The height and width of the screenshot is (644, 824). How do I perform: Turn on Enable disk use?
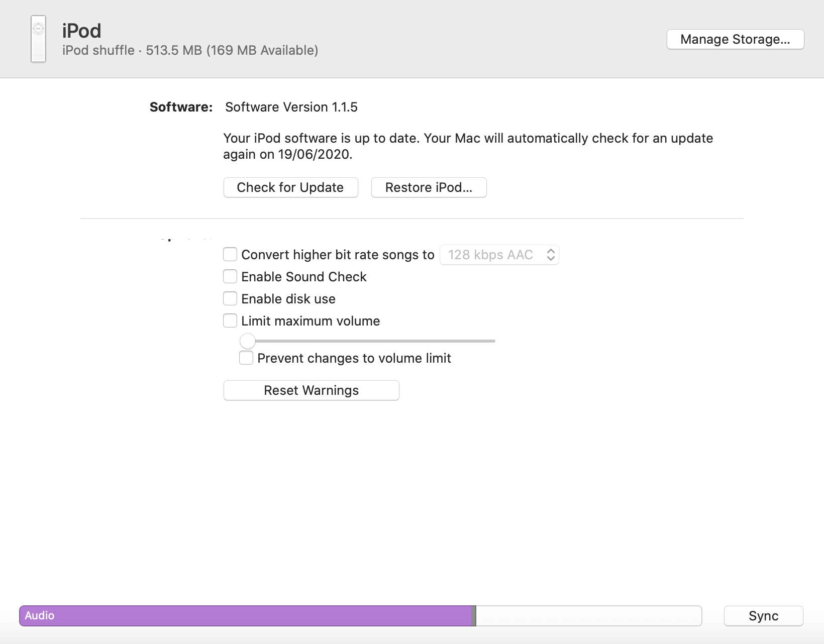pos(230,298)
